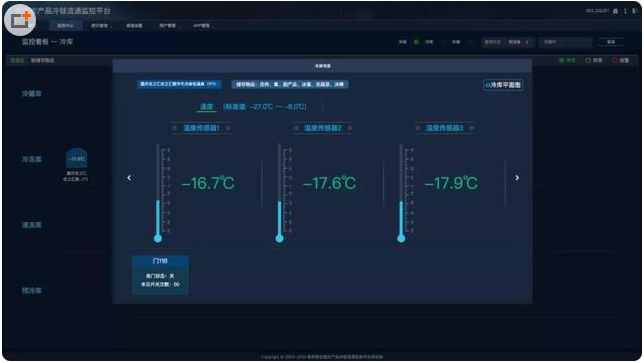Open the highlighted first navigation tab
644x363 pixels.
click(66, 25)
